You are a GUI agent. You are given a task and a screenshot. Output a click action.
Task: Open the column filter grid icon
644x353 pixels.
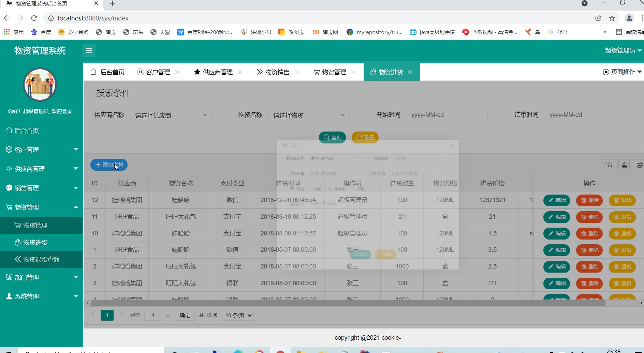(609, 165)
